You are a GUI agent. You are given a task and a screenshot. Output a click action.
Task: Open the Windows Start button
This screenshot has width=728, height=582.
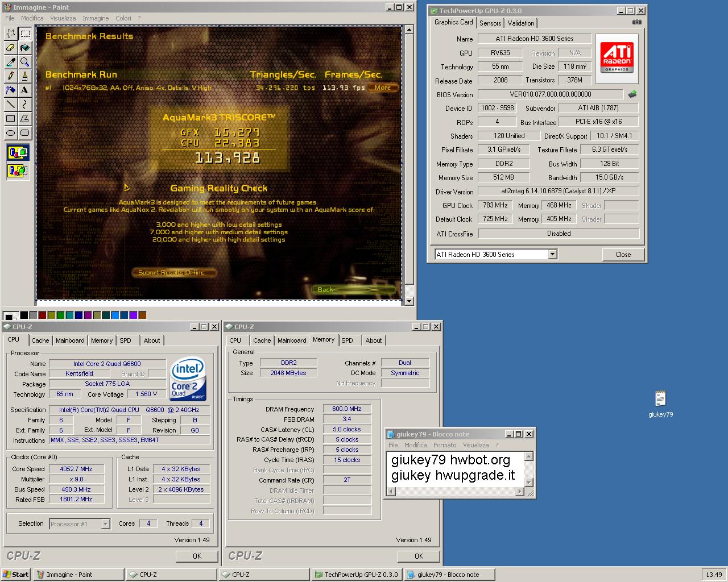(15, 575)
